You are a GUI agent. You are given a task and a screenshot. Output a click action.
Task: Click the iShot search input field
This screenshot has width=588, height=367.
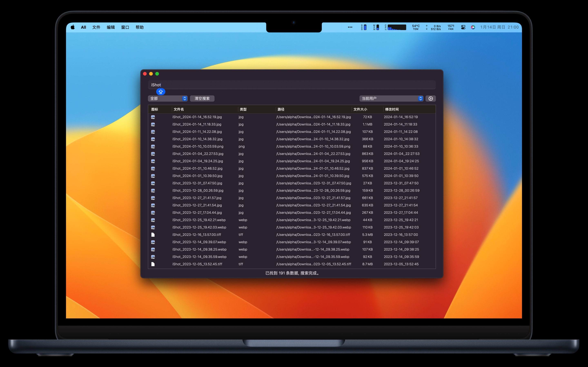(x=292, y=85)
